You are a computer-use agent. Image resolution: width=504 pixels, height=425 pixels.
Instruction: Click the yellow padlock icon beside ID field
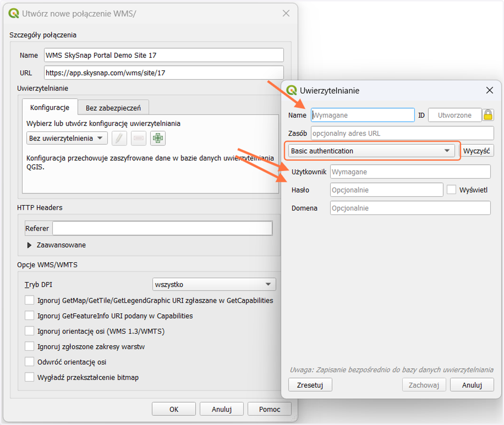click(x=488, y=115)
